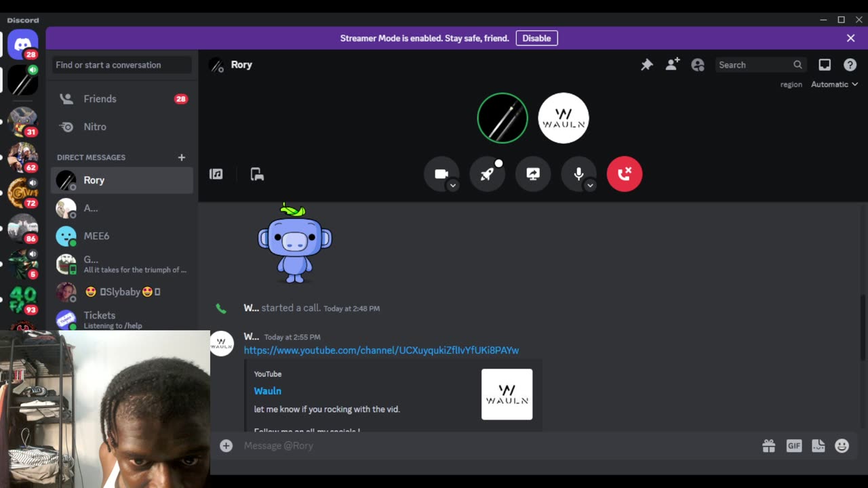Screen dimensions: 868x488
Task: Open server with 86 notifications badge
Action: pos(22,228)
